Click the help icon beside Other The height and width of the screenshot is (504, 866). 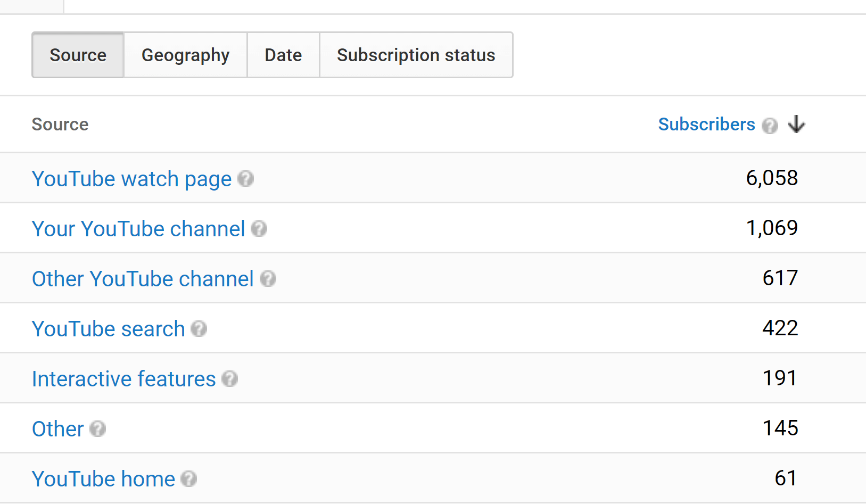[97, 429]
